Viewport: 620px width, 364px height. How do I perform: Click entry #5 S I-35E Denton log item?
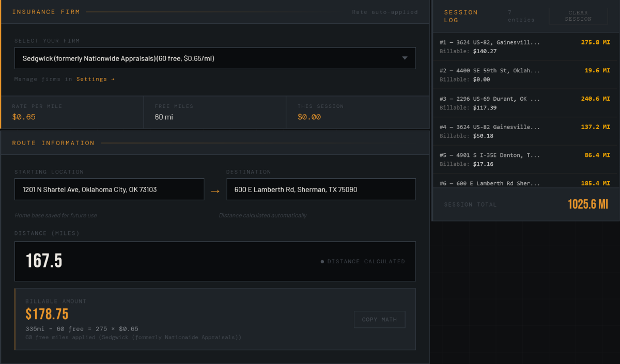pos(524,159)
